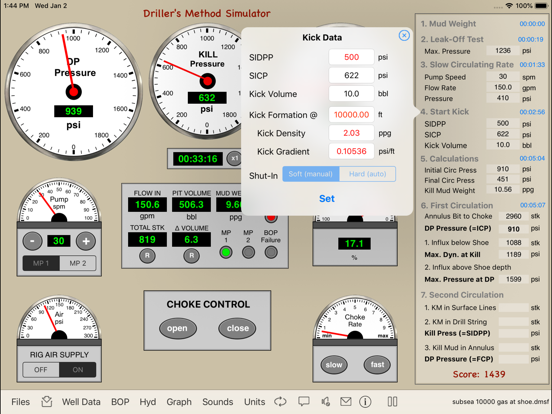Edit the Kick Density field
The height and width of the screenshot is (414, 552).
[351, 133]
